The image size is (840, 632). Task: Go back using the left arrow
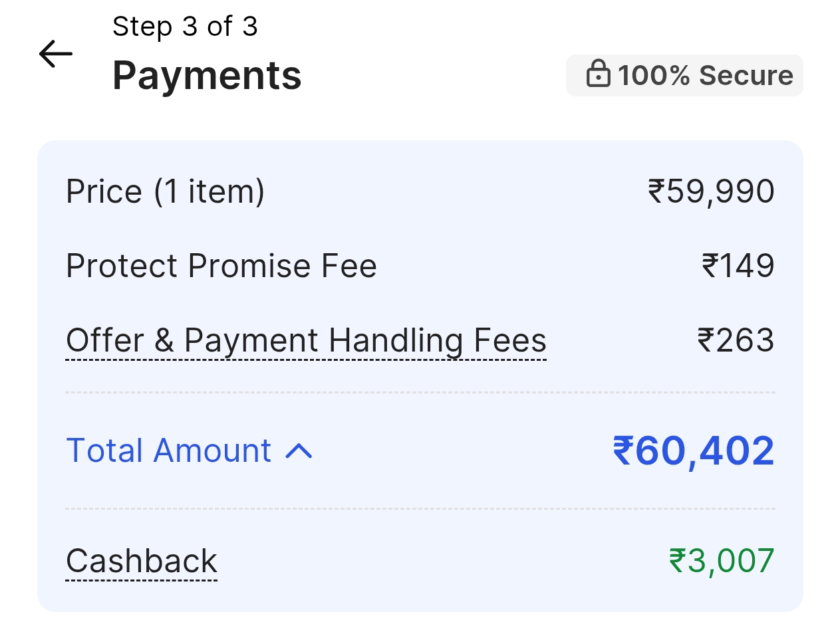(55, 54)
